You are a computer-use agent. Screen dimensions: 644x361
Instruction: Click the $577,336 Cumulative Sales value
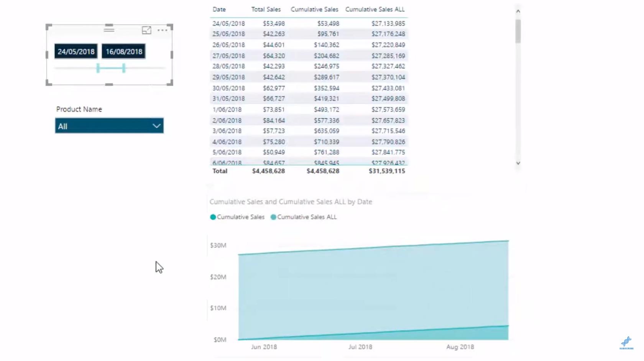(327, 120)
